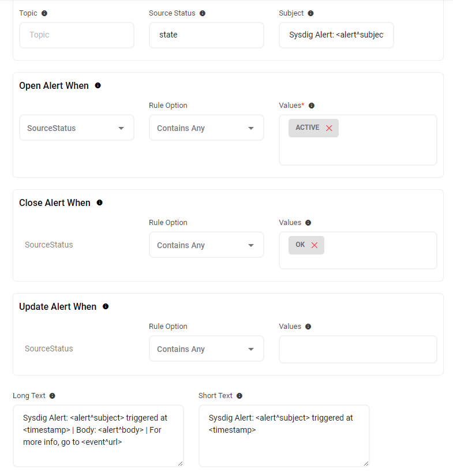Expand Rule Option dropdown under Update Alert When

206,349
